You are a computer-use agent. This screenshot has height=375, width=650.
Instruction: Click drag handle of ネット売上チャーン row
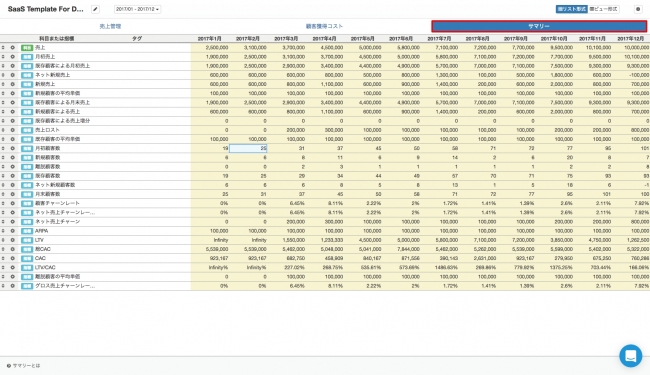point(3,222)
